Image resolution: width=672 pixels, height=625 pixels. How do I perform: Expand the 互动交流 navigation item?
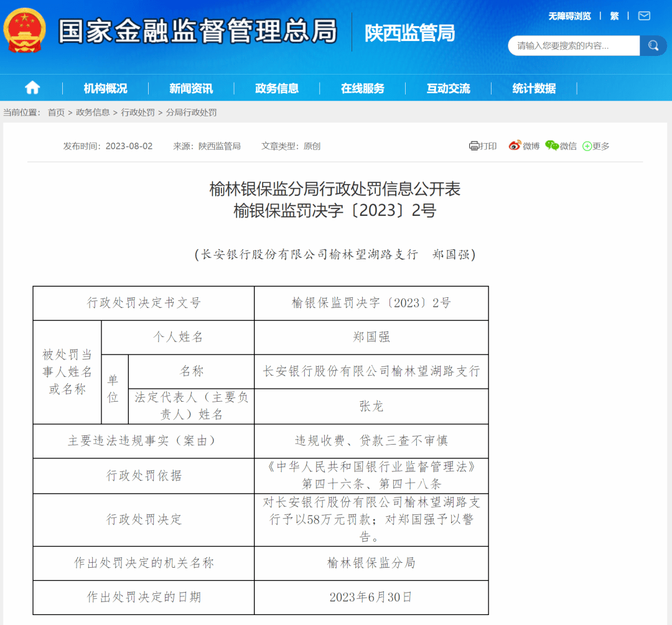click(448, 88)
